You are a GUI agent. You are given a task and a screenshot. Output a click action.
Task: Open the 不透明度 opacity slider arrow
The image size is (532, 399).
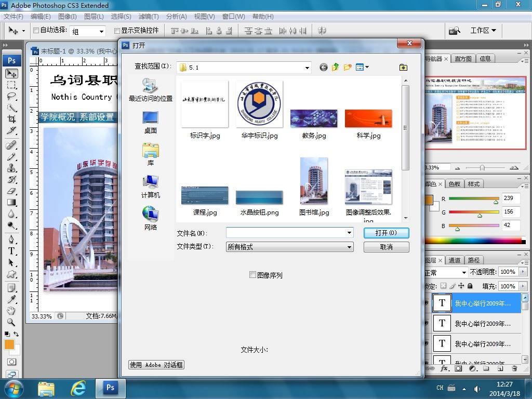coord(523,271)
